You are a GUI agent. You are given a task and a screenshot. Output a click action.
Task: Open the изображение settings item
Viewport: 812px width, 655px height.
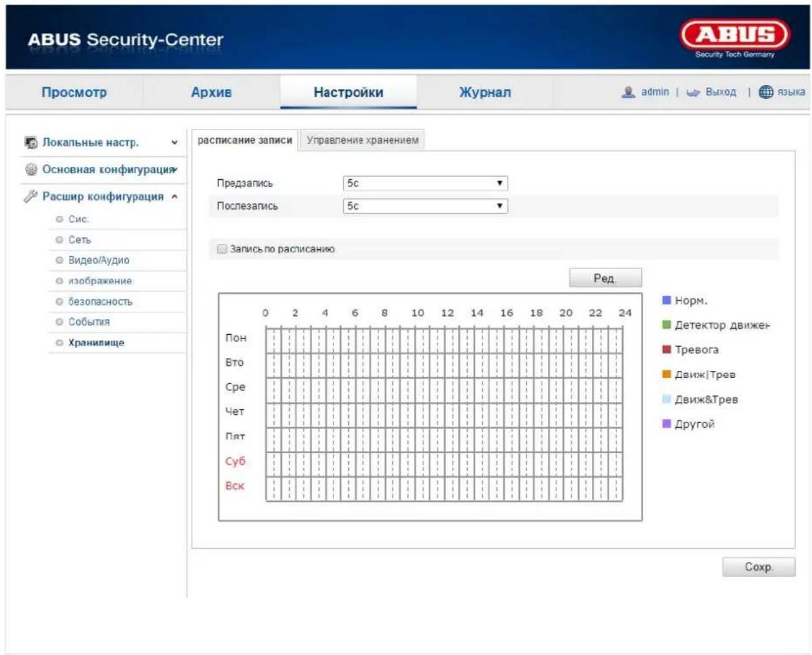(x=100, y=281)
